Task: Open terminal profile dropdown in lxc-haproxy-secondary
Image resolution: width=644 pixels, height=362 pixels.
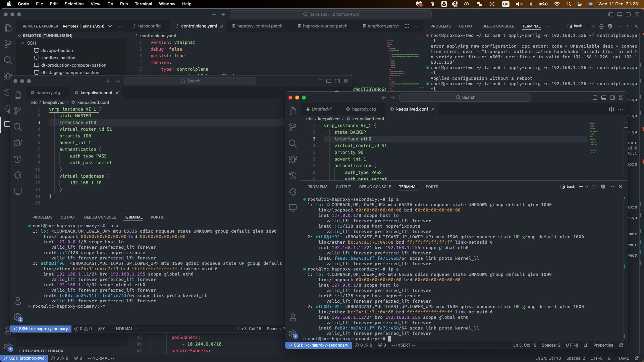Action: pos(587,187)
